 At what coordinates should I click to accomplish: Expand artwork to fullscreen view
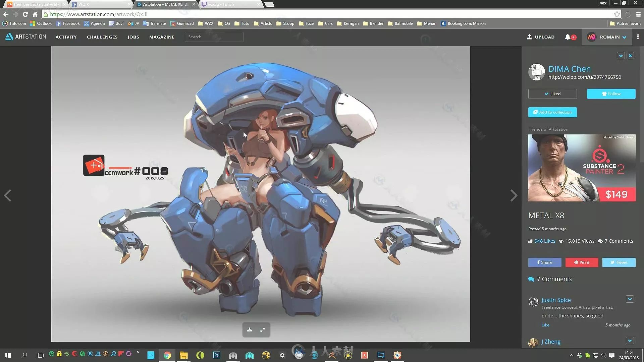263,330
